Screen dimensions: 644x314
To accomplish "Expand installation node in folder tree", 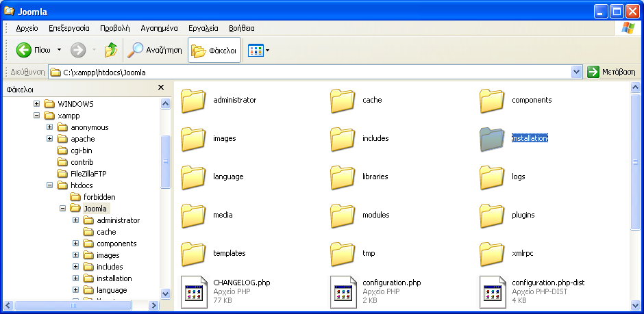I will [x=75, y=278].
